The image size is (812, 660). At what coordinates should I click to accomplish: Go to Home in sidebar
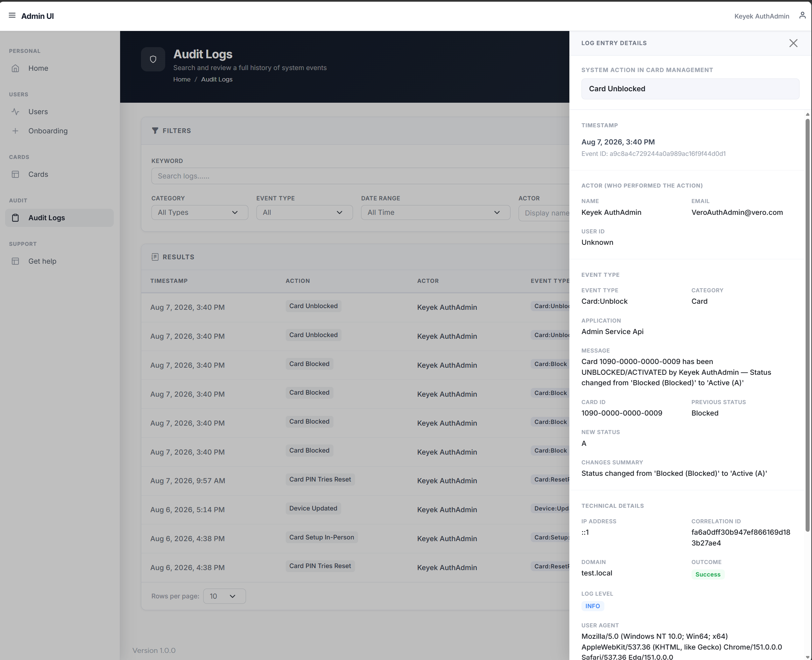pyautogui.click(x=59, y=68)
